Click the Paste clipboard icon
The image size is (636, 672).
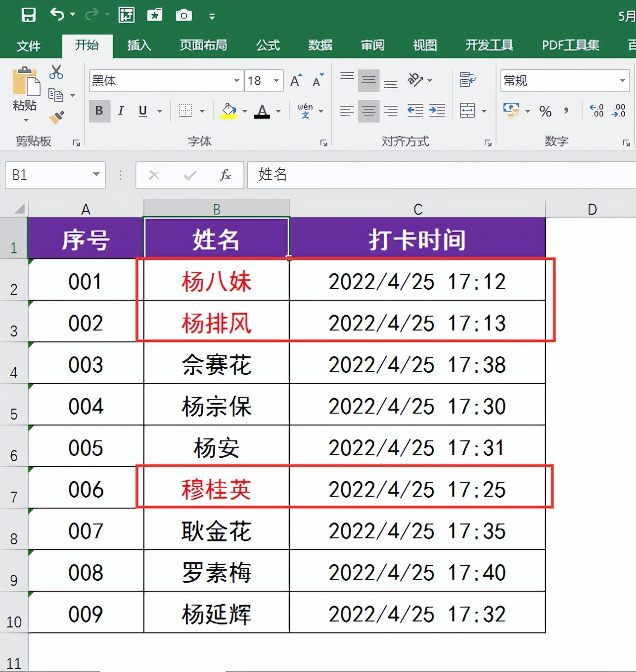(26, 81)
